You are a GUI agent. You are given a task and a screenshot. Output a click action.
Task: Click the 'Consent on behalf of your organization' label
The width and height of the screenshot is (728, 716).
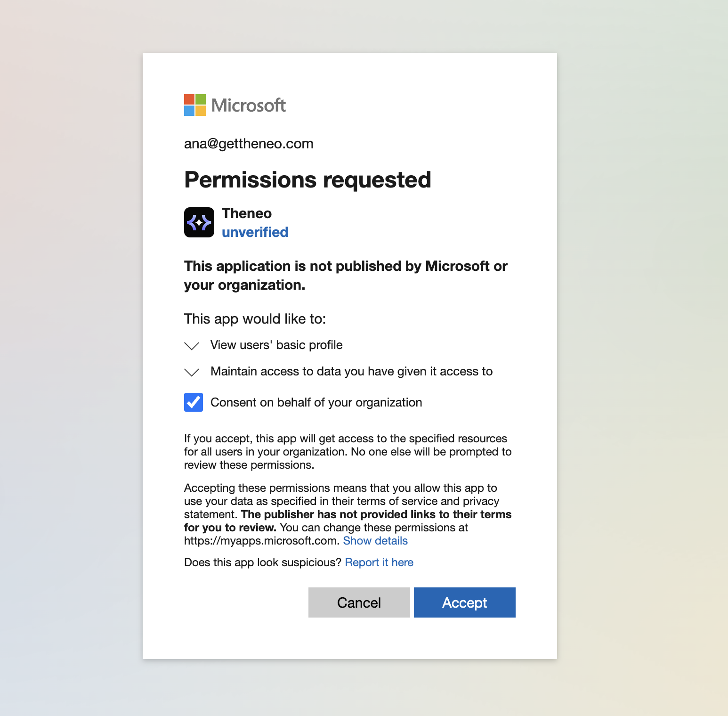(x=316, y=403)
